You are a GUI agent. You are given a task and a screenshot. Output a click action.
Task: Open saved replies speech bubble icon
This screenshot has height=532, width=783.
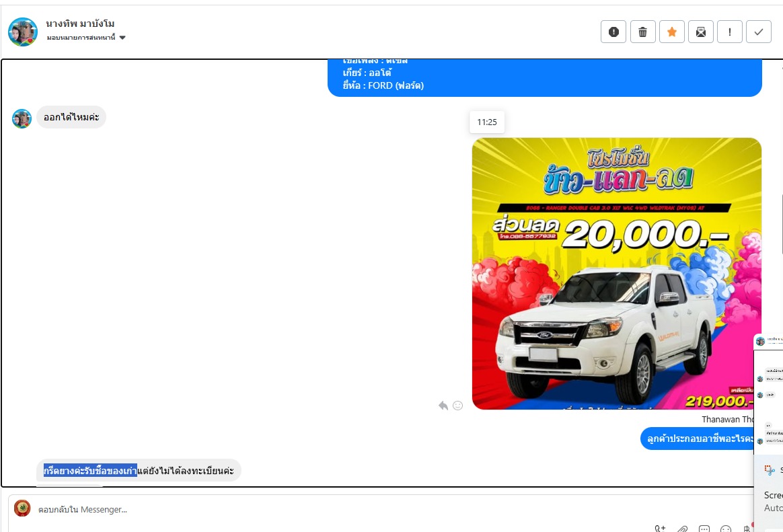click(704, 529)
